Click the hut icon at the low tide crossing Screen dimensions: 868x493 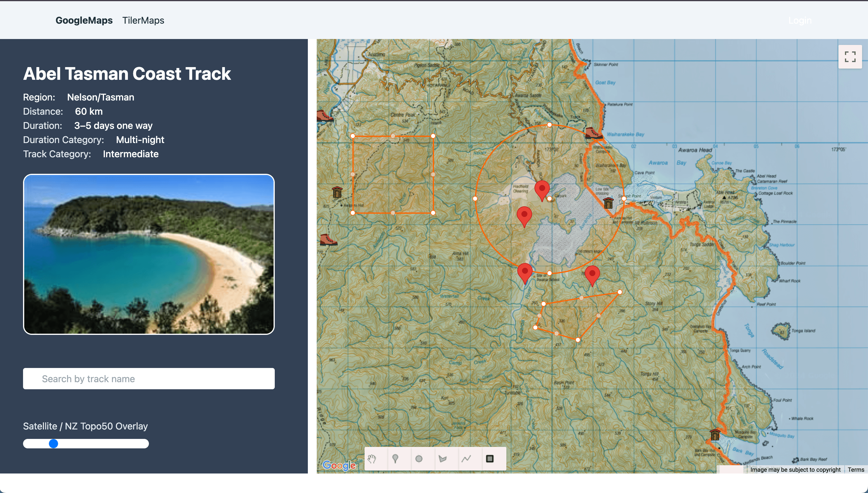pyautogui.click(x=608, y=203)
